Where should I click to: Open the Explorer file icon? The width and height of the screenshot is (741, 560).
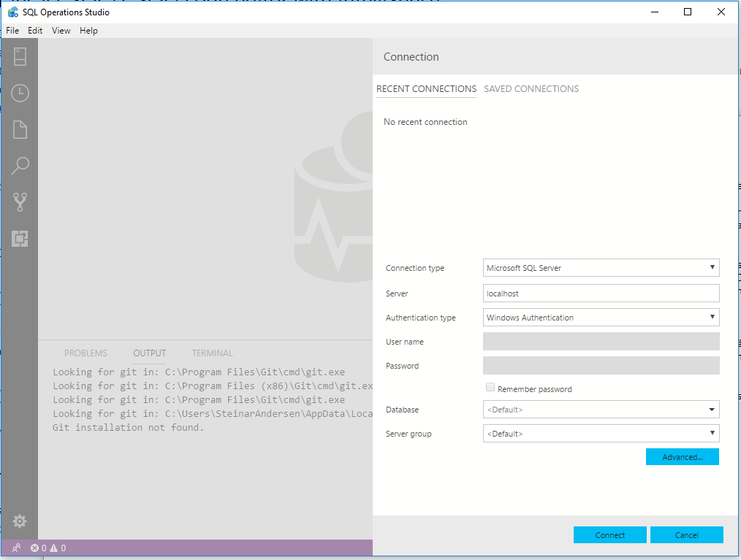(x=20, y=129)
